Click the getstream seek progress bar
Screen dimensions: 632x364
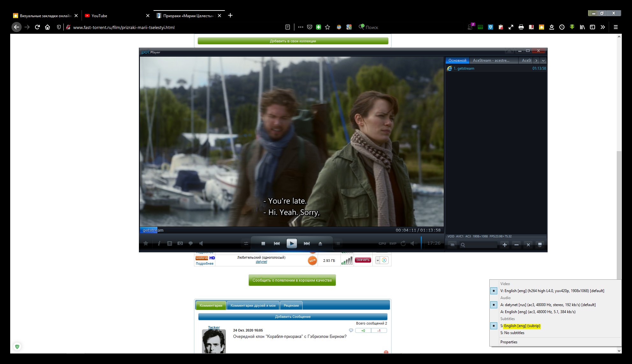[291, 230]
